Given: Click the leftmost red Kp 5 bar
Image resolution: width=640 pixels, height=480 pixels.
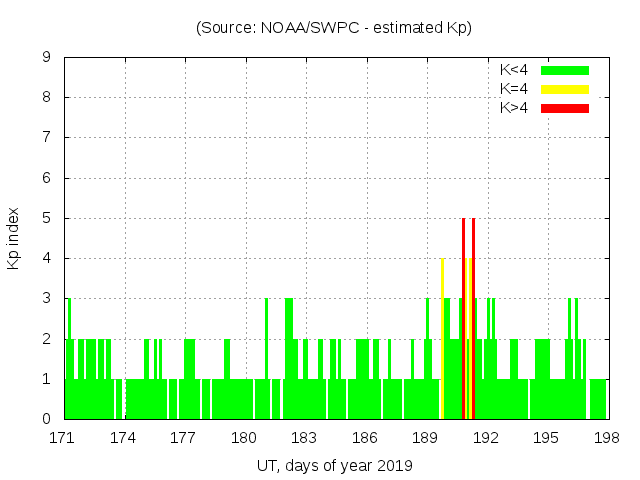Looking at the screenshot, I should (463, 320).
